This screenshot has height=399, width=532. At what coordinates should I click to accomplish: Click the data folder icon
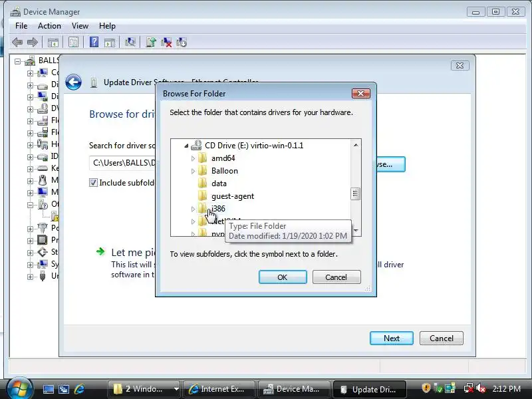pos(203,184)
